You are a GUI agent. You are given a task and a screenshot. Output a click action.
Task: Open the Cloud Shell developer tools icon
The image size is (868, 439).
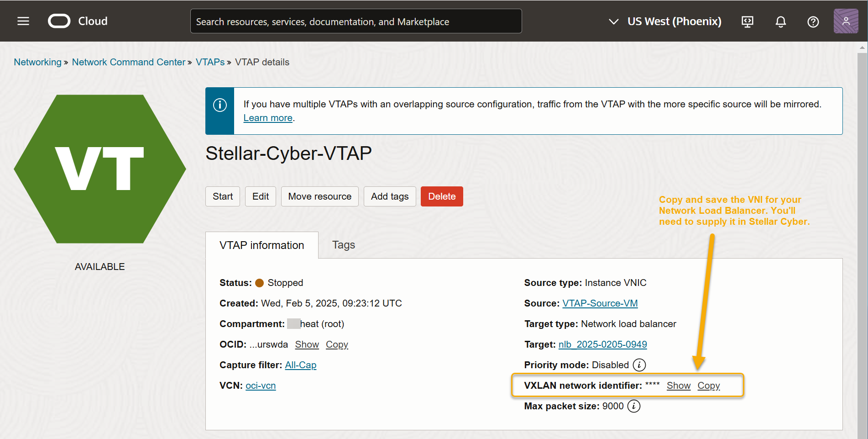pyautogui.click(x=748, y=21)
